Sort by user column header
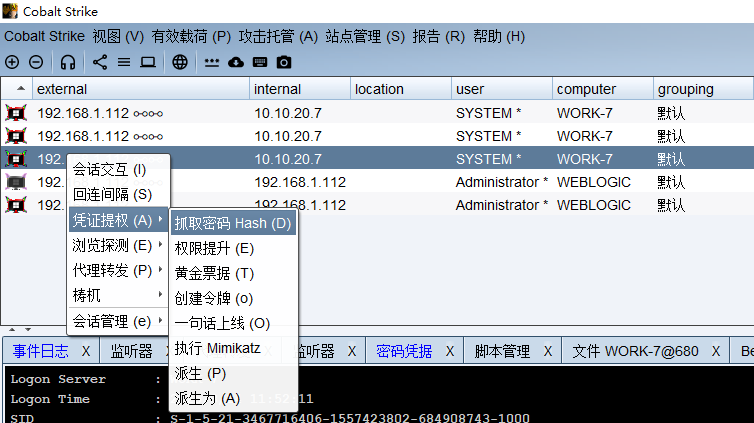Viewport: 754px width, 423px height. (502, 89)
